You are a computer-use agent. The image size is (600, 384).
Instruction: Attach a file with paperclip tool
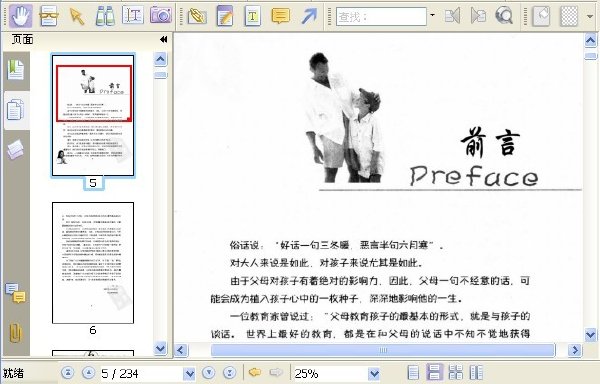(x=197, y=16)
